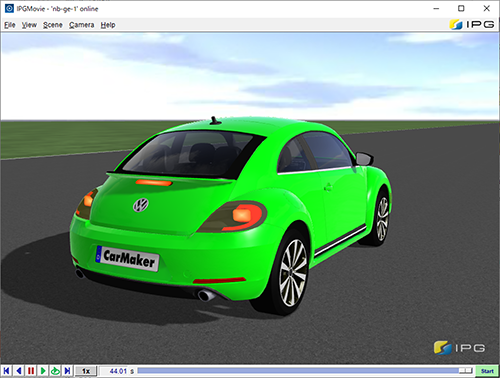Pause the movie with the red button
The height and width of the screenshot is (378, 500).
[x=31, y=371]
